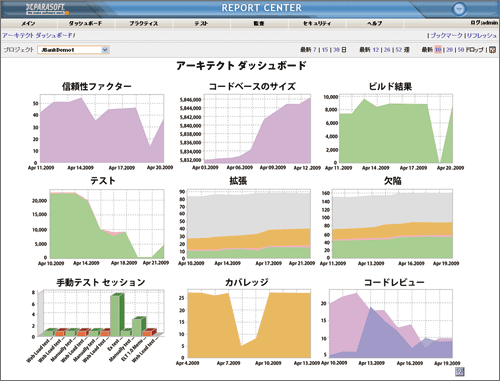500x381 pixels.
Task: Select the highlighted latest 10 drops
Action: point(438,50)
